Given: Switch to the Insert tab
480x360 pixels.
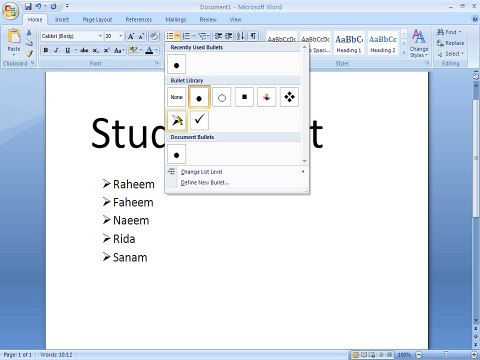Looking at the screenshot, I should (62, 20).
